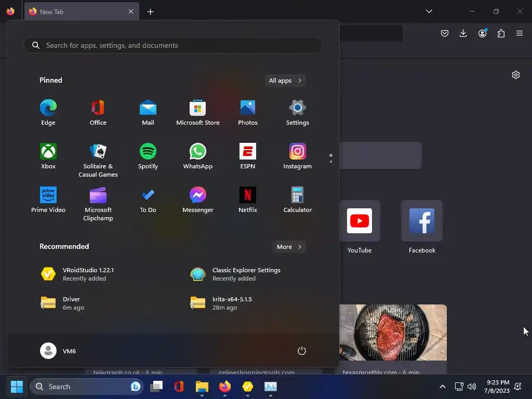Open File Explorer from taskbar
This screenshot has width=532, height=399.
click(202, 387)
